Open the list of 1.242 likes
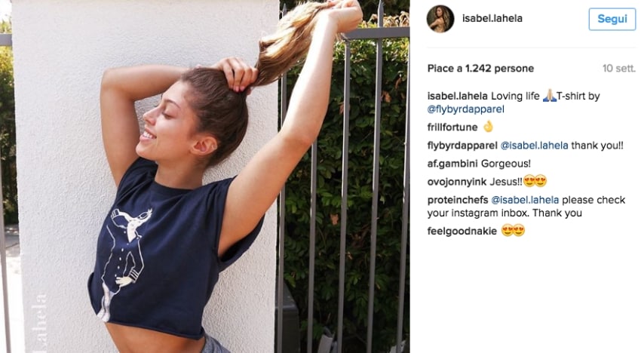 point(480,68)
